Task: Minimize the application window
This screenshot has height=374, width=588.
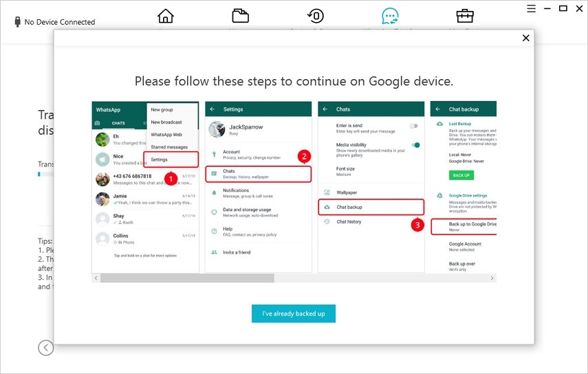Action: point(547,8)
